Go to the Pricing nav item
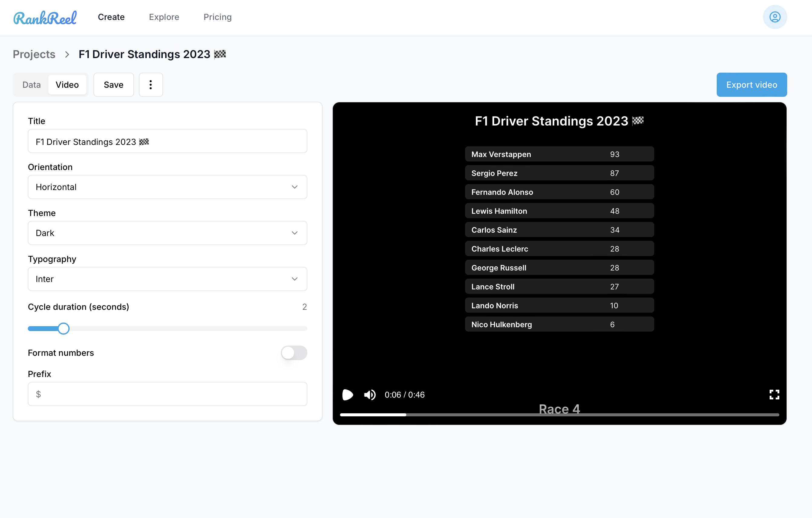Image resolution: width=812 pixels, height=518 pixels. click(218, 17)
